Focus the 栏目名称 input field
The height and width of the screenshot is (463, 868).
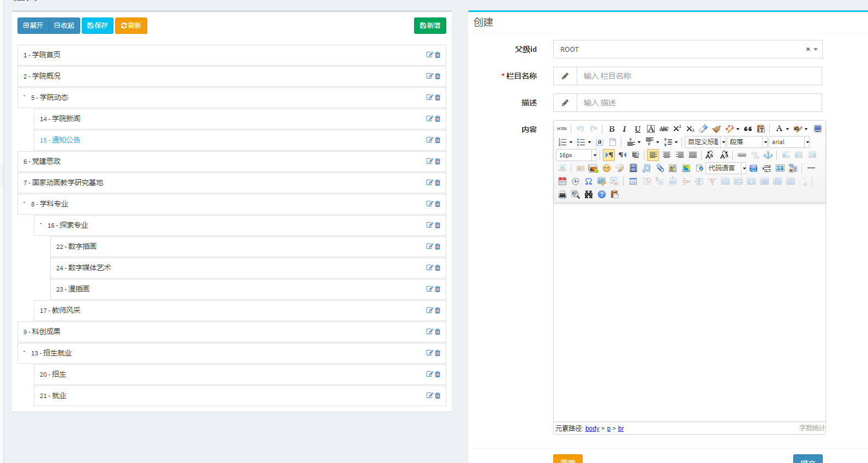click(699, 76)
